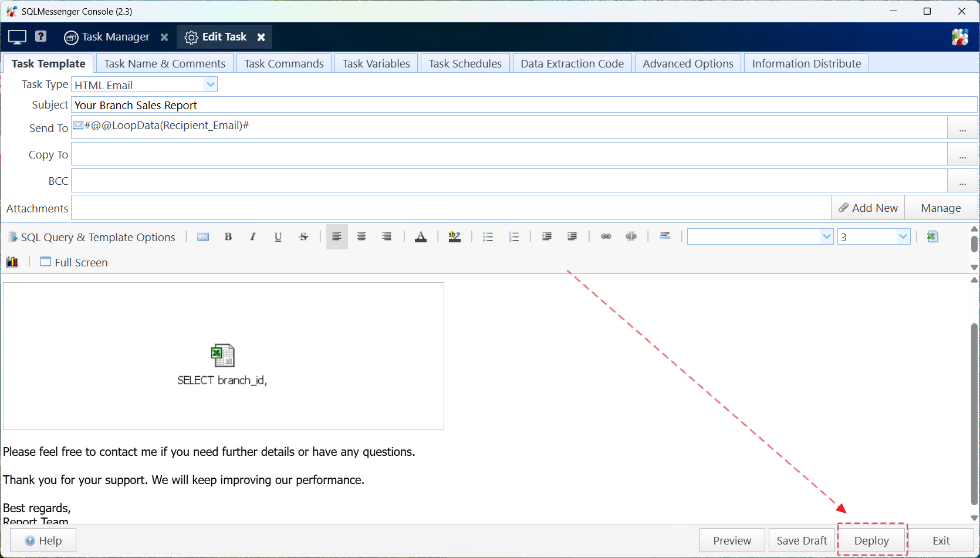This screenshot has height=558, width=980.
Task: Switch to the Task Schedules tab
Action: coord(465,63)
